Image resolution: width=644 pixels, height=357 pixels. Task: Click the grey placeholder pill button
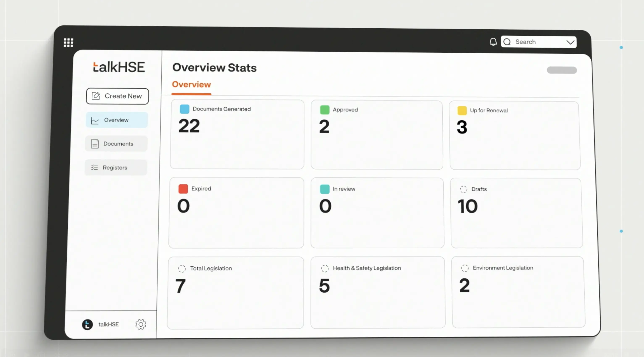pos(562,70)
